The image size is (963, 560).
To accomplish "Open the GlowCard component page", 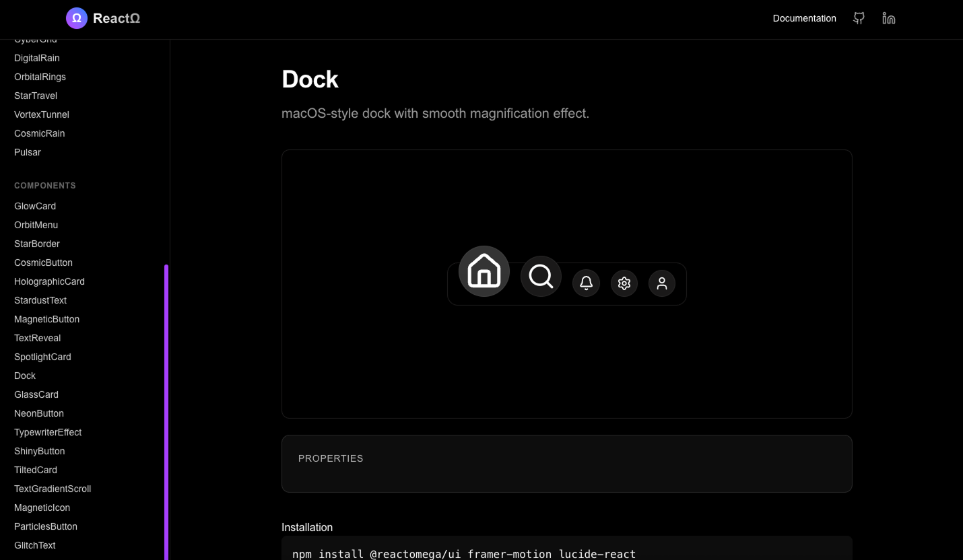I will [x=35, y=206].
